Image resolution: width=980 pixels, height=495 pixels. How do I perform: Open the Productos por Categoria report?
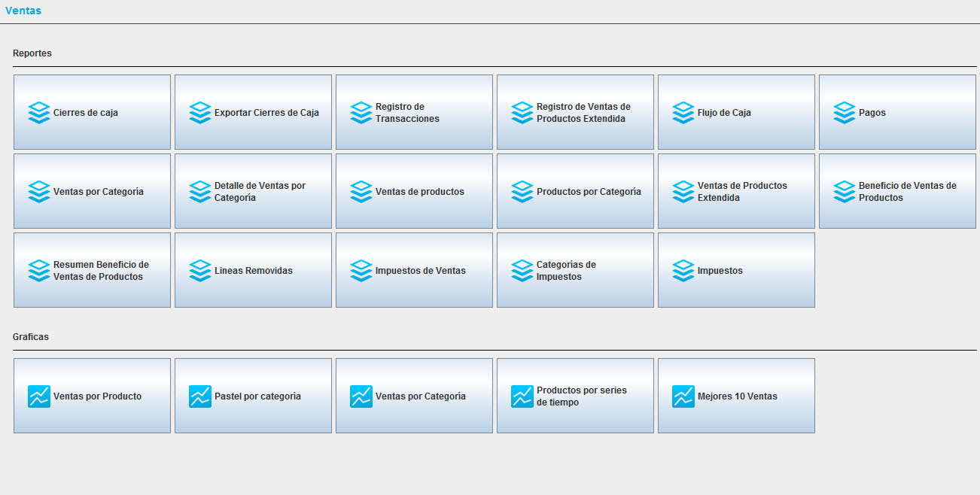point(575,191)
